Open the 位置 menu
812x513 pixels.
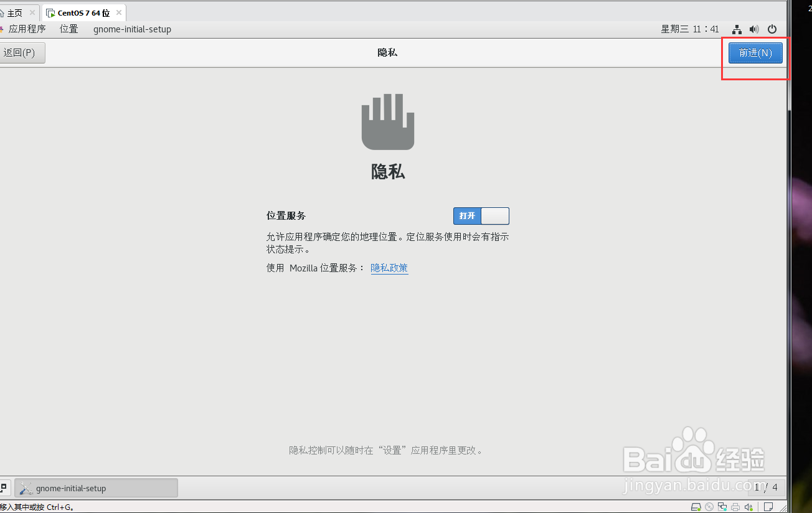coord(68,29)
